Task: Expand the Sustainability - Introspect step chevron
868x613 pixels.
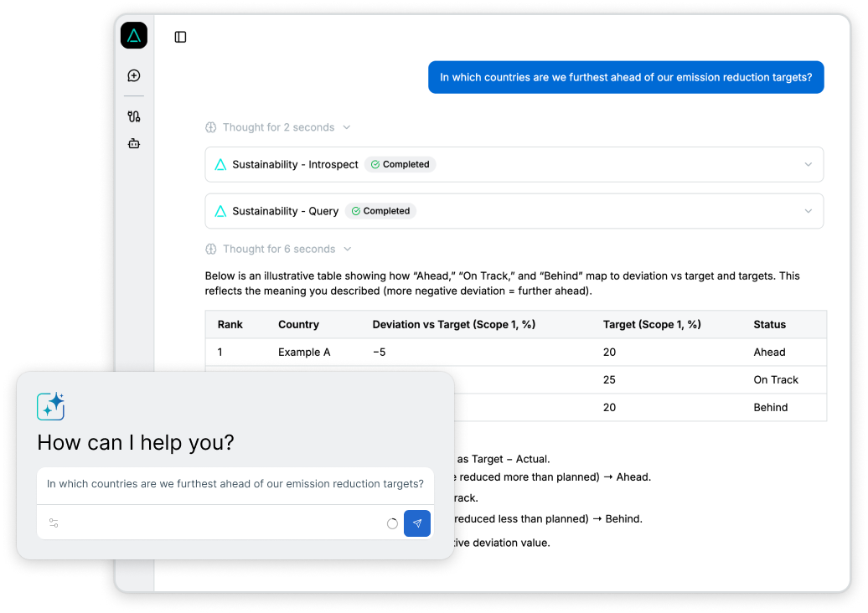Action: point(808,165)
